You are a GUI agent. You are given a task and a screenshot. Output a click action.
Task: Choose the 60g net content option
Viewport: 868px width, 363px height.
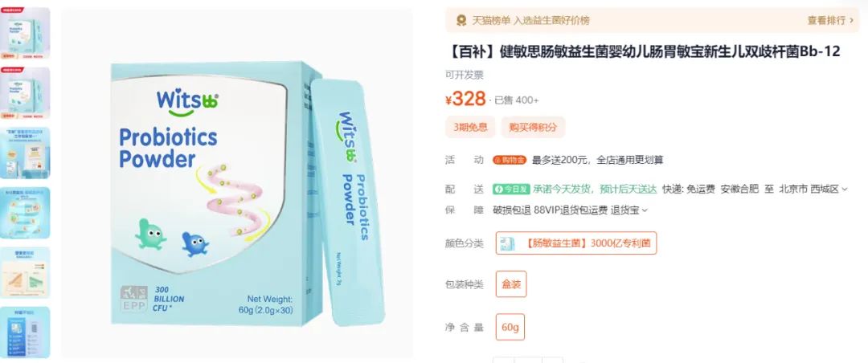pyautogui.click(x=510, y=327)
